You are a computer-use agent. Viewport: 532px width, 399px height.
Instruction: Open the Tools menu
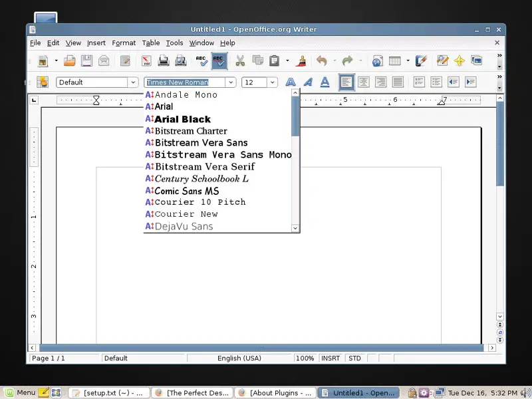[x=174, y=43]
